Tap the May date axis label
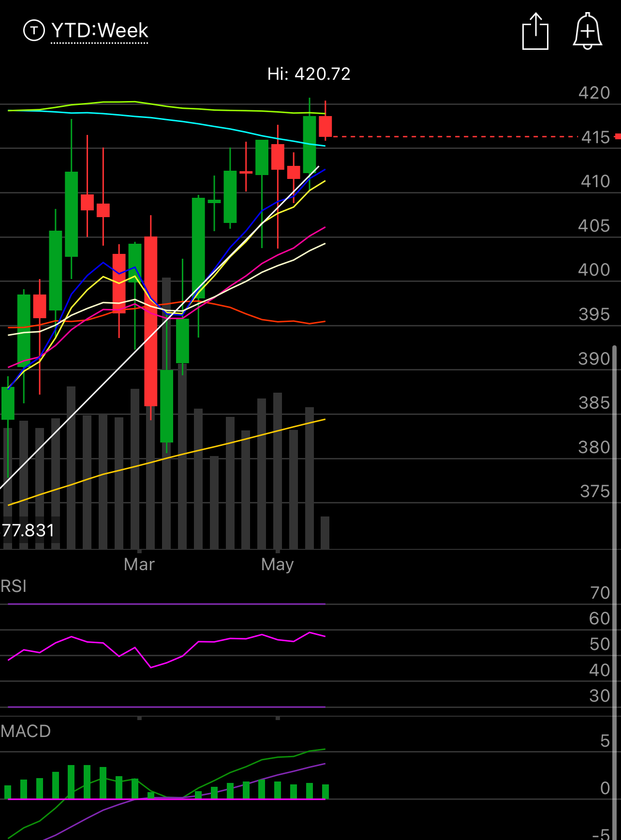 tap(278, 564)
